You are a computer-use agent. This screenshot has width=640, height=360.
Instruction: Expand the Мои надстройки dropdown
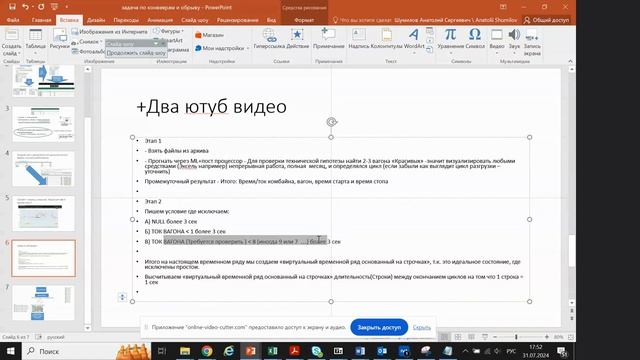tap(248, 48)
